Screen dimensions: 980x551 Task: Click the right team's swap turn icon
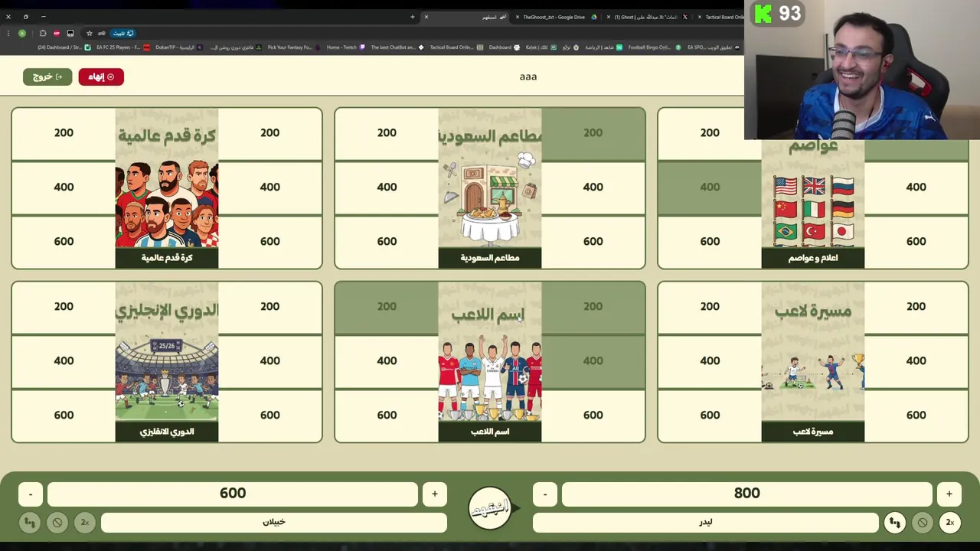click(894, 523)
